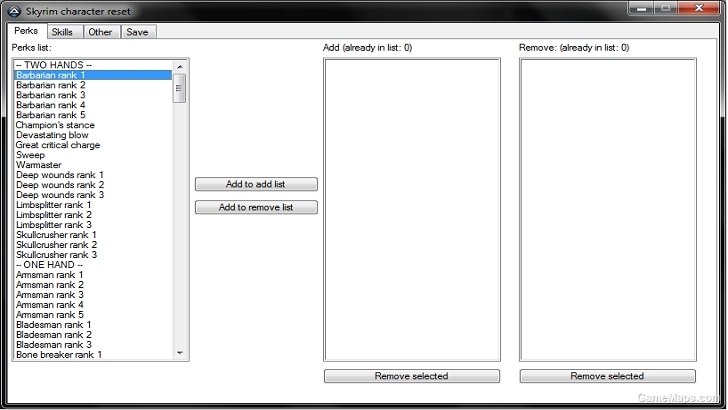Choose Skullcrusher rank 1 perk
Image resolution: width=728 pixels, height=410 pixels.
[x=57, y=235]
